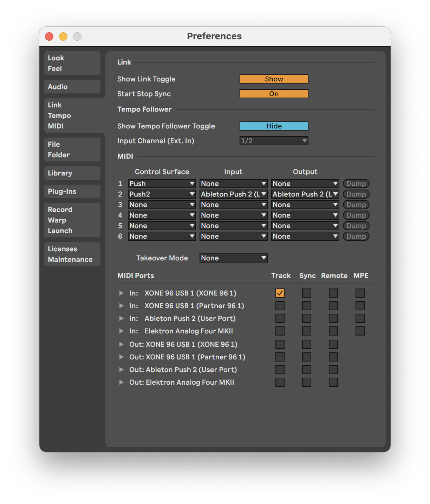Screen dimensions: 430x504
Task: Enable MPE for In Ableton Push 2
Action: tap(360, 318)
